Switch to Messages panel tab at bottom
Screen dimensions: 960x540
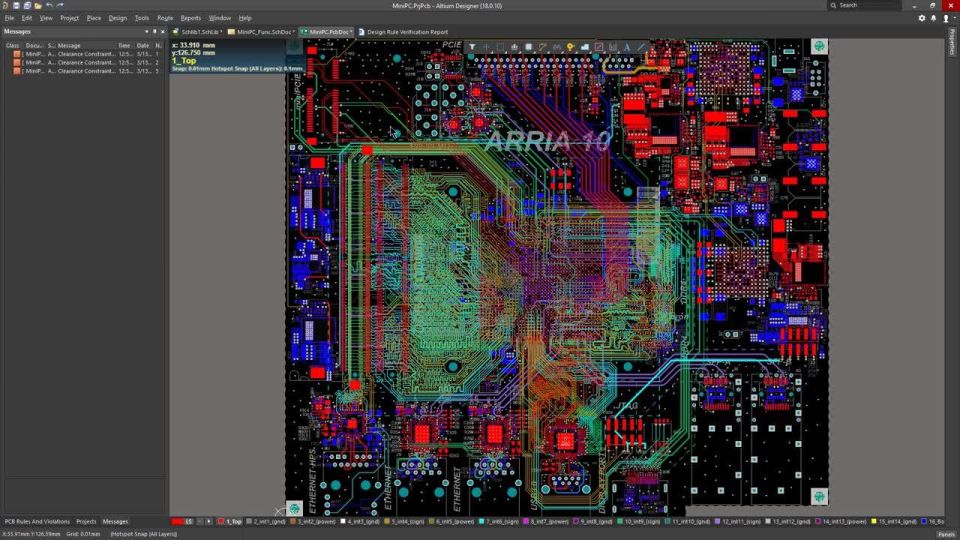115,522
